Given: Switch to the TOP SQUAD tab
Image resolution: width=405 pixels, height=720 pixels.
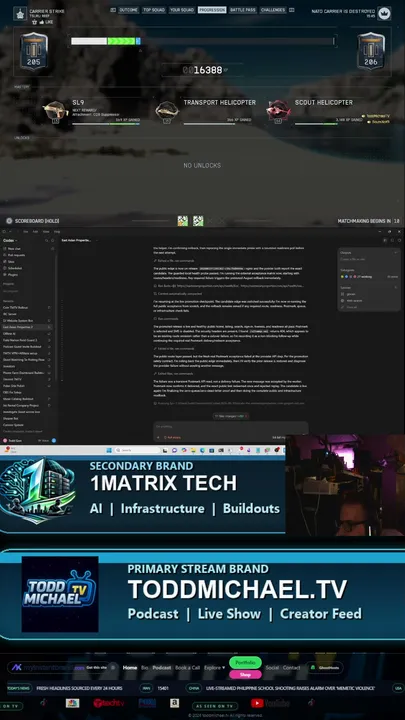Looking at the screenshot, I should point(153,10).
